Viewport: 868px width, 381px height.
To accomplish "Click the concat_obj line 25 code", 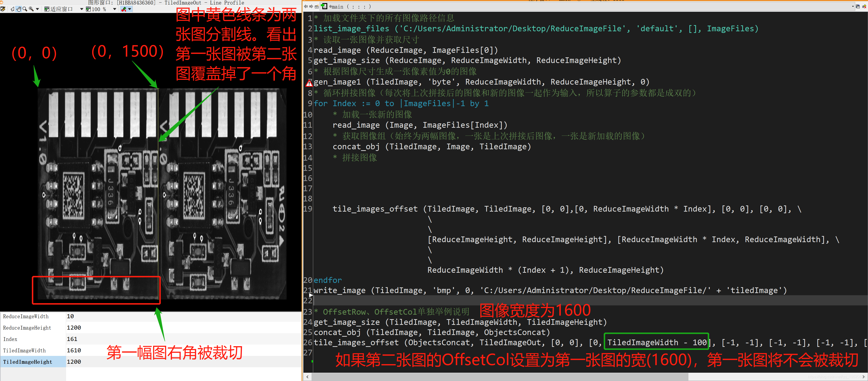I will [432, 332].
